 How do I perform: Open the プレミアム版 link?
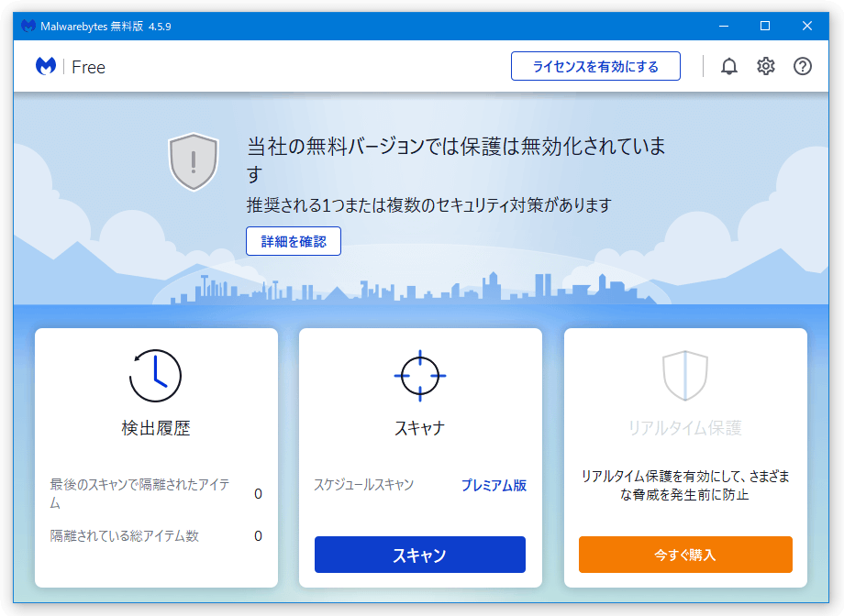click(494, 485)
